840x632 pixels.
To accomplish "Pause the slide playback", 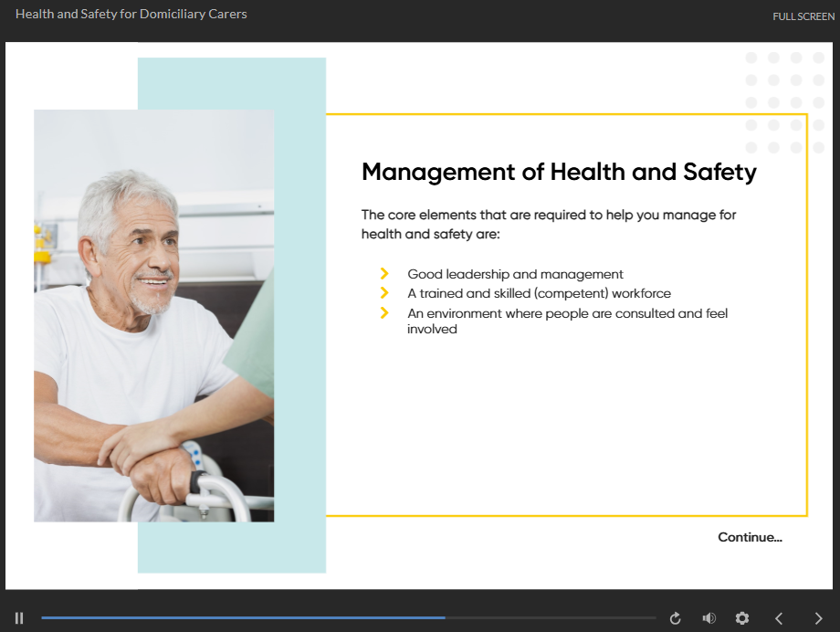I will coord(19,618).
